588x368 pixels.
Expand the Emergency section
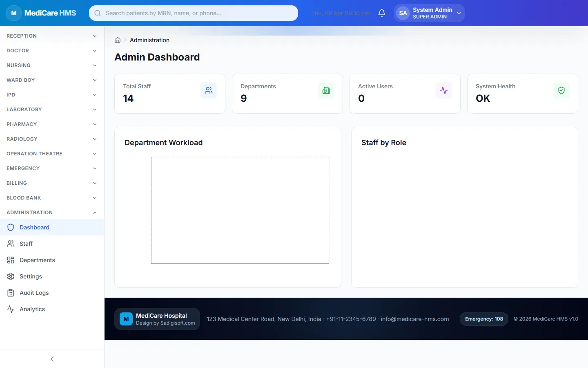coord(52,168)
